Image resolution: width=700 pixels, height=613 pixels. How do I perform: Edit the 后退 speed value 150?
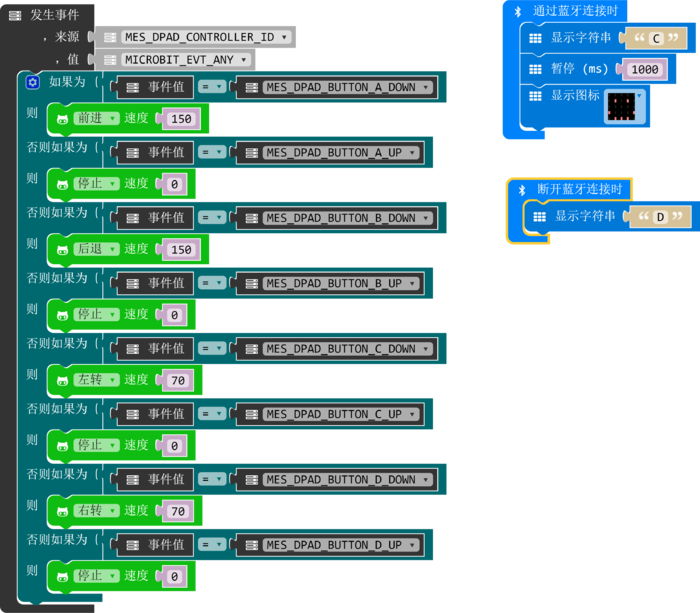click(x=181, y=250)
